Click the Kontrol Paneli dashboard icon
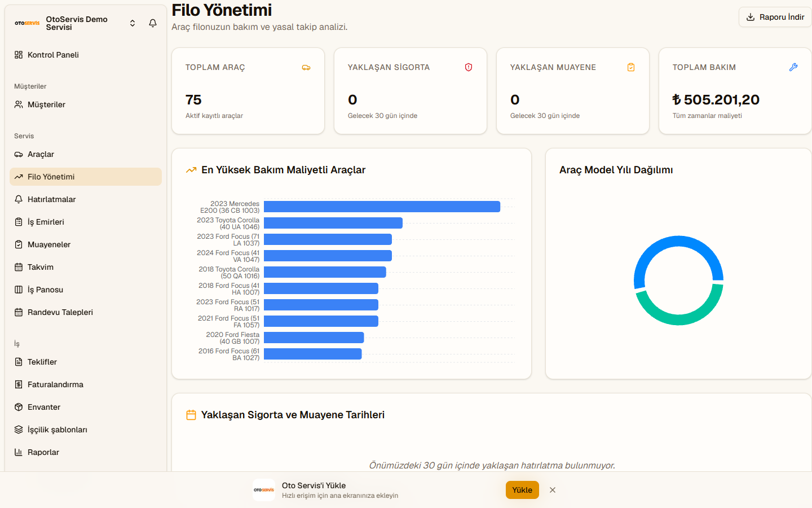This screenshot has height=508, width=812. coord(19,55)
